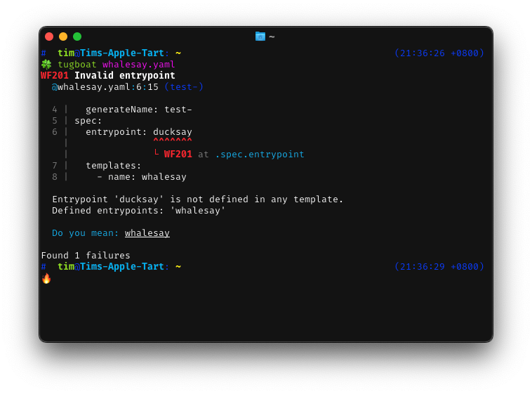Click the red WF201 code at top

coord(55,75)
